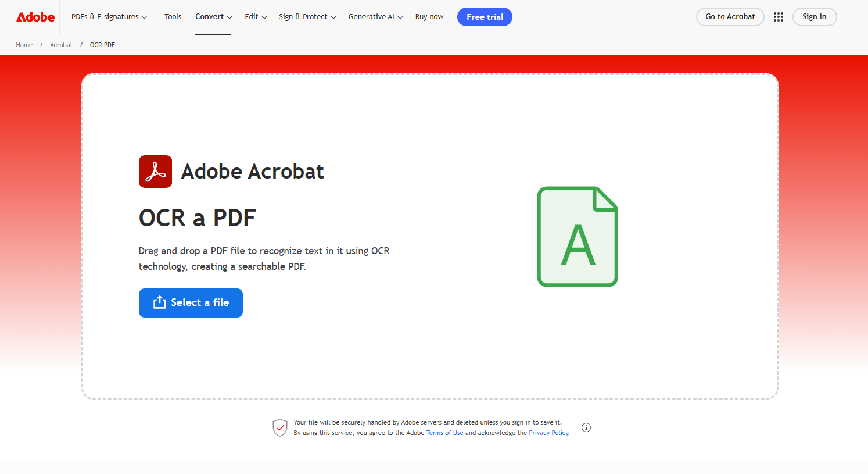This screenshot has width=868, height=474.
Task: Open the apps grid icon
Action: click(779, 17)
